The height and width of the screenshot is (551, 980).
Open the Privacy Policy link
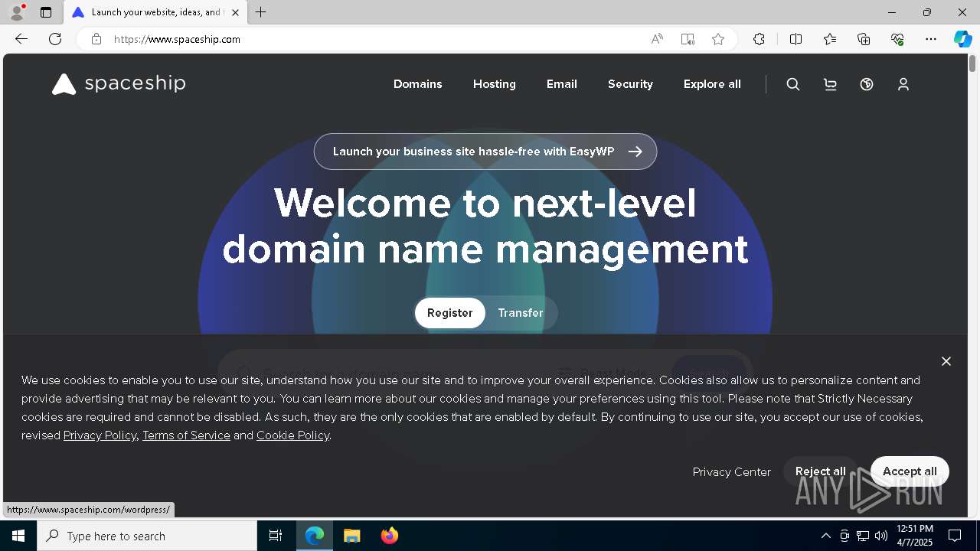[100, 435]
